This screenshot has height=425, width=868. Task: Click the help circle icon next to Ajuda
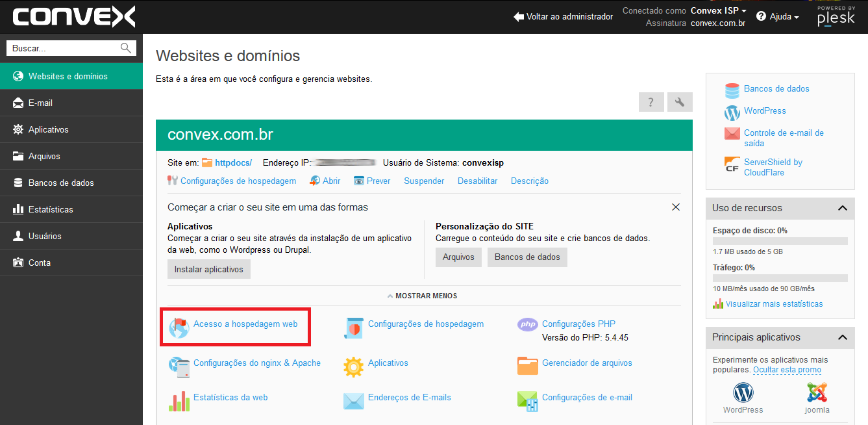[762, 16]
